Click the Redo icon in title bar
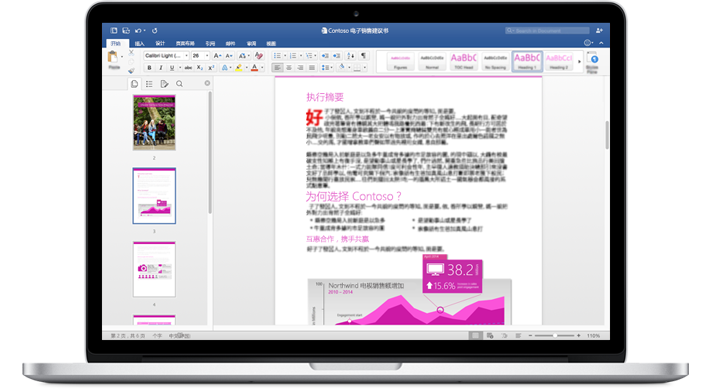The image size is (713, 389). 155,30
